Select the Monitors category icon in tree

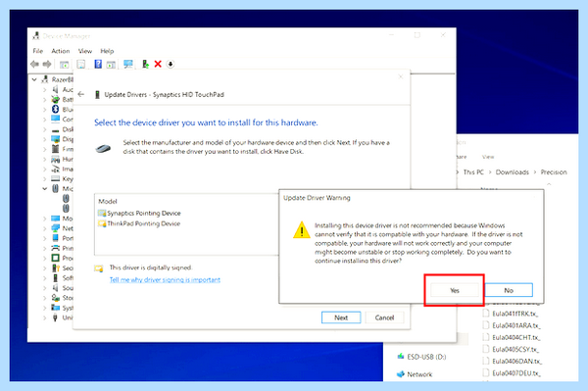(x=55, y=219)
